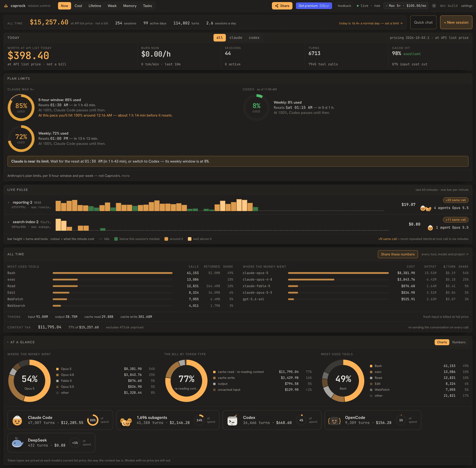
Task: Select the 'all' filter in Today
Action: 219,37
